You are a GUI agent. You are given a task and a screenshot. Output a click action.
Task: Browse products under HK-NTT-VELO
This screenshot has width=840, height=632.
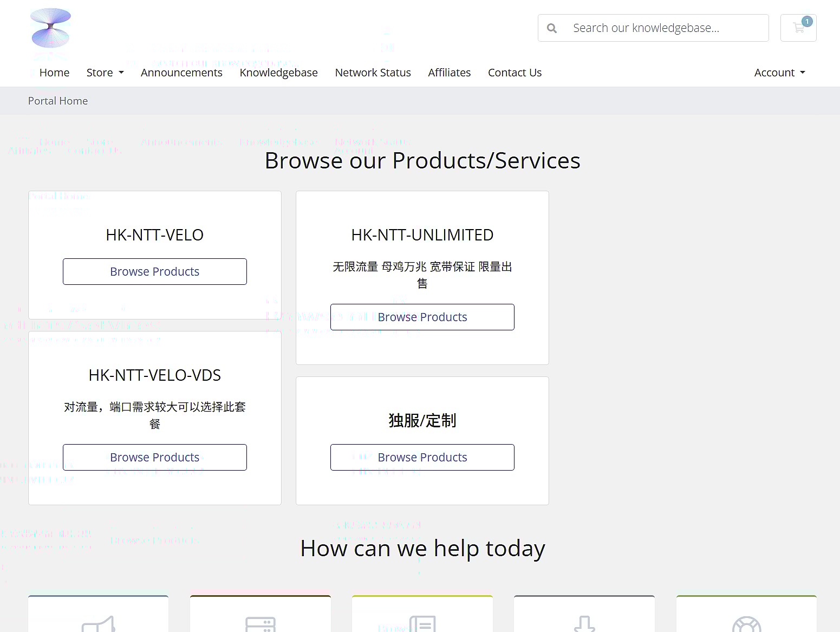tap(154, 271)
